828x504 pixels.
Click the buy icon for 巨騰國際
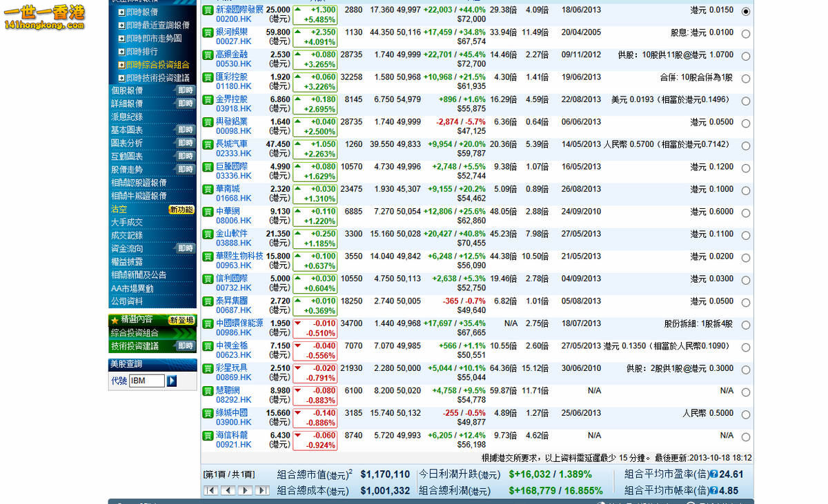(x=208, y=167)
